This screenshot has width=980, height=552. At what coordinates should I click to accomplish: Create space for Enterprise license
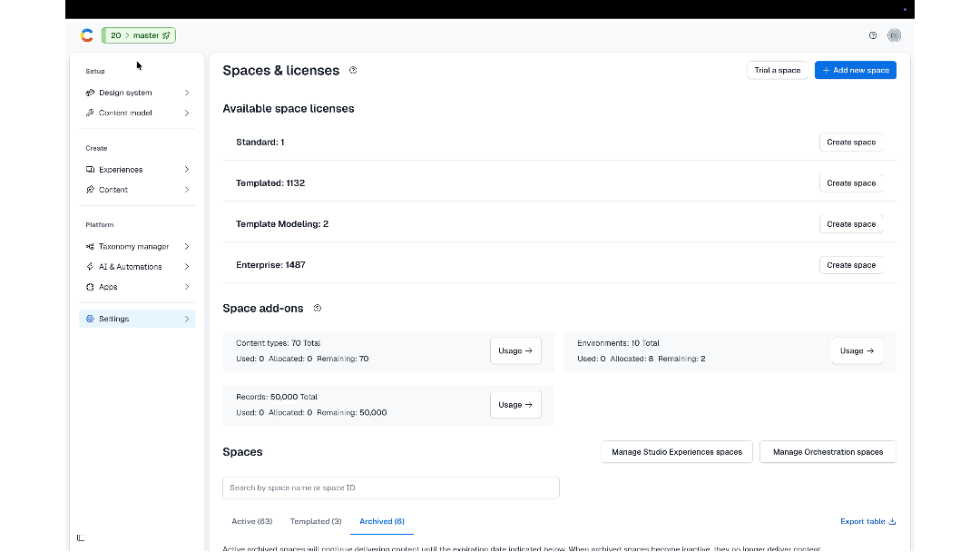click(850, 265)
